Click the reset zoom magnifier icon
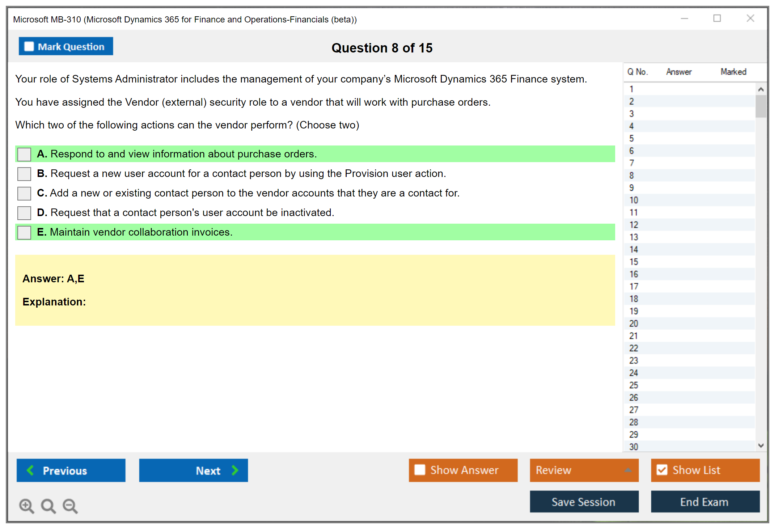The image size is (778, 532). (48, 506)
